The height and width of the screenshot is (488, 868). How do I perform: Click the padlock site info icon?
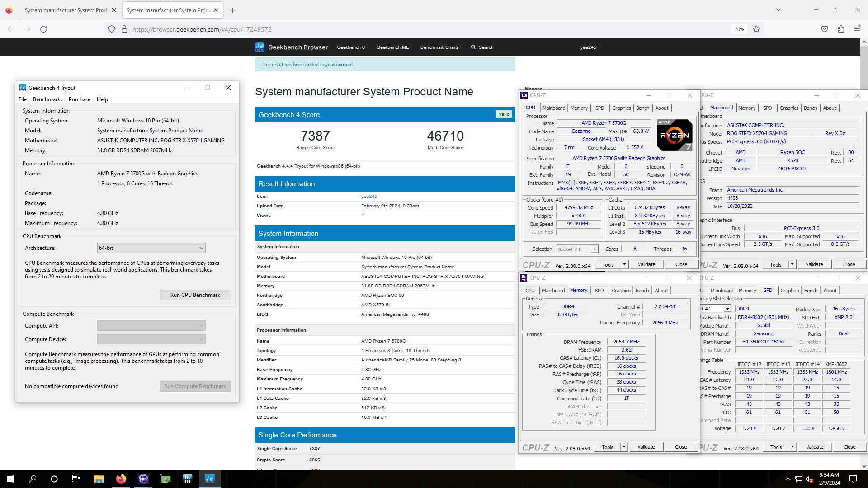[x=124, y=29]
